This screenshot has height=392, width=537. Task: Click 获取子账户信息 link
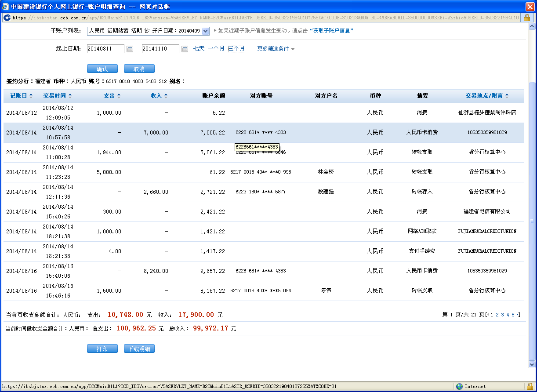(x=331, y=31)
